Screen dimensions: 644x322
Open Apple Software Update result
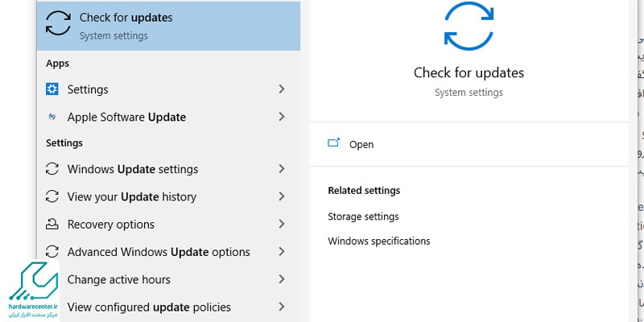pyautogui.click(x=168, y=117)
